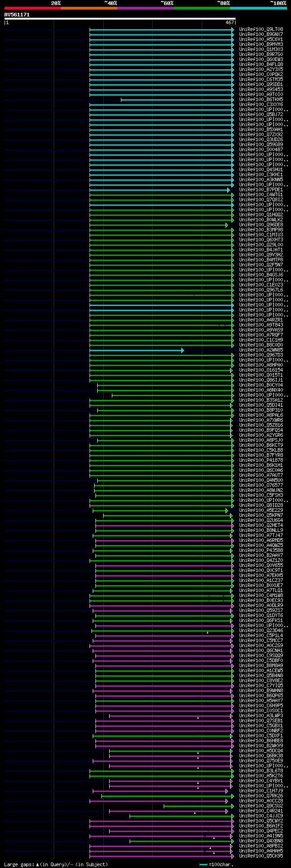This screenshot has width=291, height=868.
Task: Open hit UniRef100_P43588
Action: [x=261, y=550]
